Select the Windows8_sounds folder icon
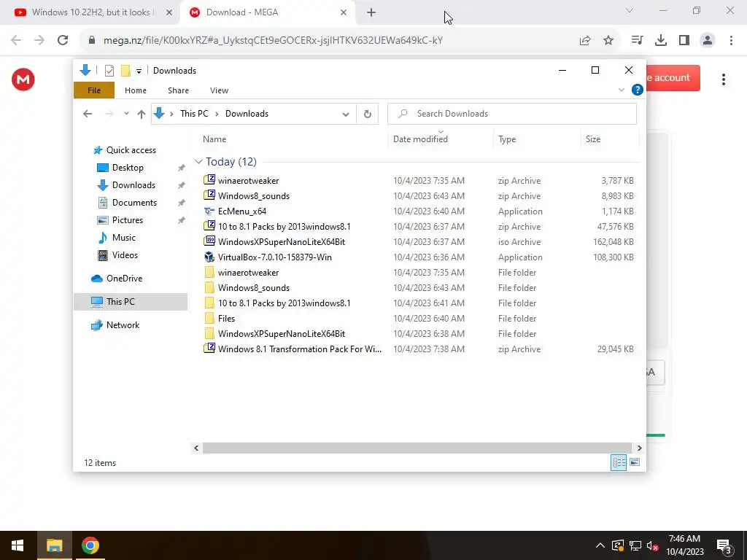This screenshot has width=747, height=560. point(209,287)
